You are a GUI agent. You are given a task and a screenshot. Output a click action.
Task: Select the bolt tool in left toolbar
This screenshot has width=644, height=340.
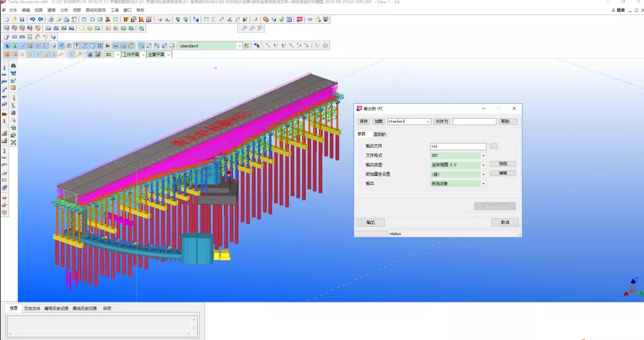pos(4,113)
